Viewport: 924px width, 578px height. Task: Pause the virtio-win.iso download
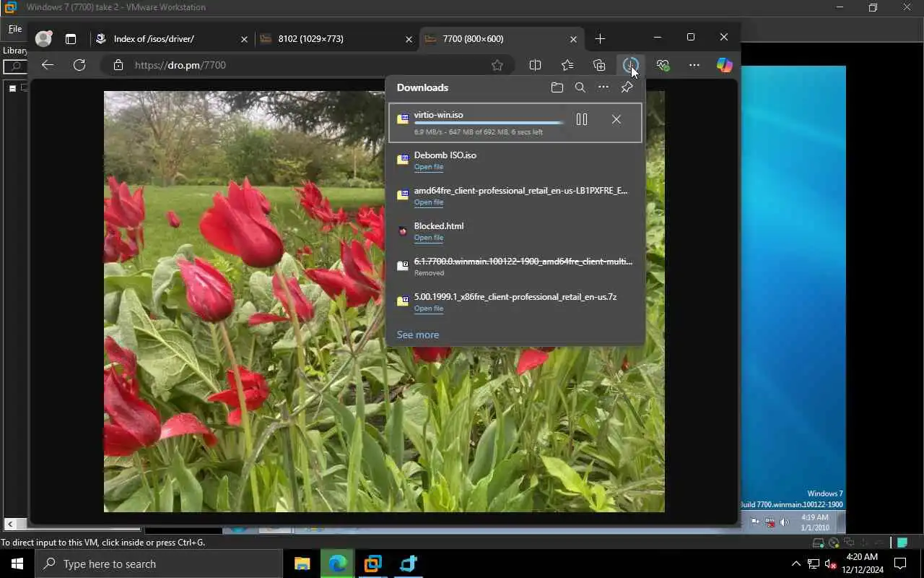(582, 120)
